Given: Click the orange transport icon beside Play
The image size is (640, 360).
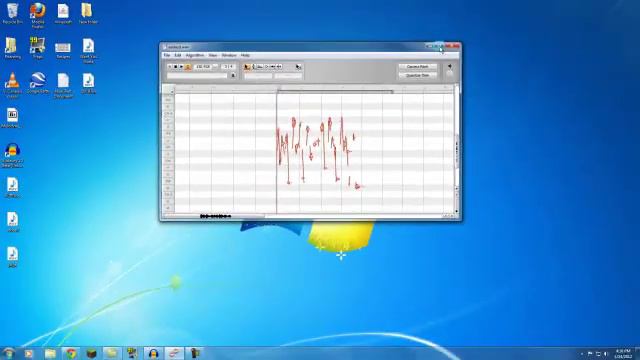Looking at the screenshot, I should coord(188,67).
